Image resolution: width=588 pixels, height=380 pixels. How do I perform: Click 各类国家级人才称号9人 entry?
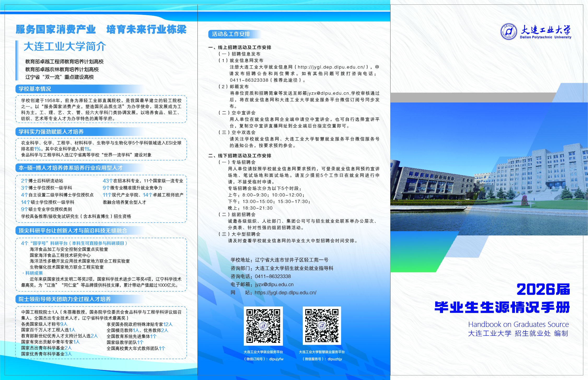click(x=44, y=324)
